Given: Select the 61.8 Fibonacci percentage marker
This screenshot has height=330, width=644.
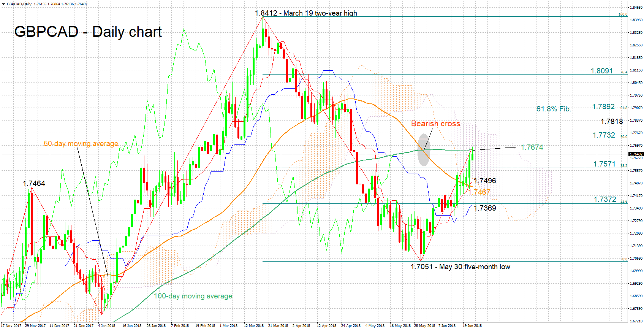Looking at the screenshot, I should click(x=624, y=108).
